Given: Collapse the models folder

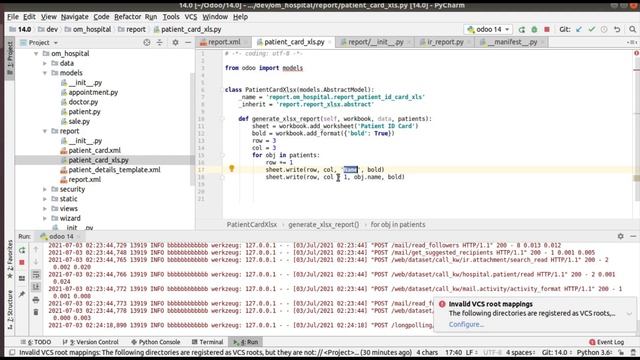Looking at the screenshot, I should [x=45, y=73].
